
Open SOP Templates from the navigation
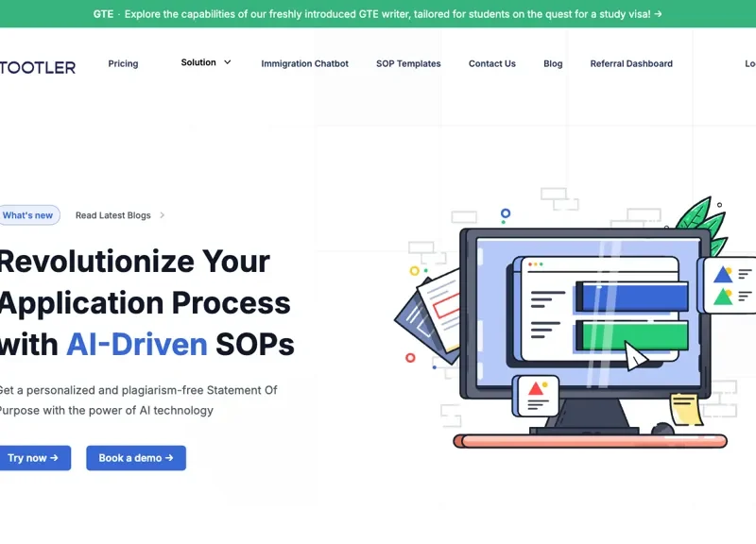coord(408,64)
